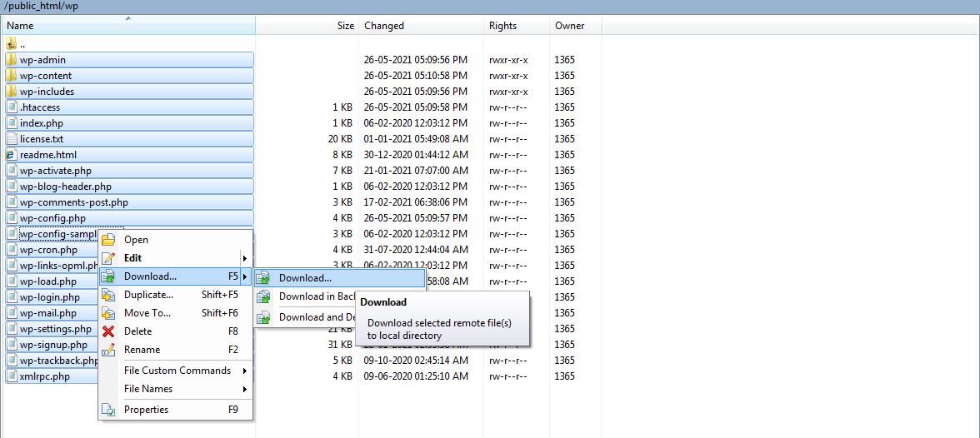Click the Open folder icon in context menu
The image size is (980, 438).
pyautogui.click(x=108, y=239)
